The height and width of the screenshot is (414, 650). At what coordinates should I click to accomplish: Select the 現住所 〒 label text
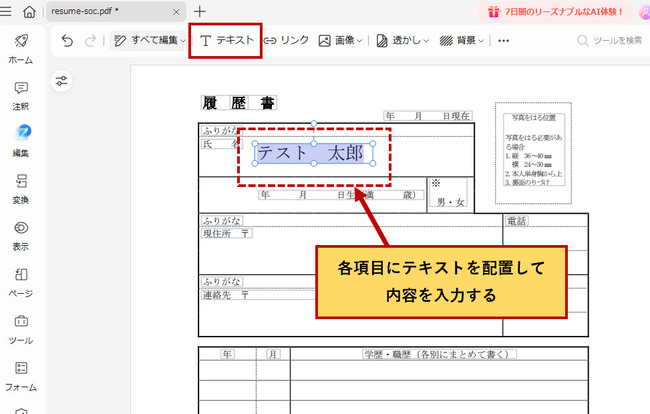click(x=226, y=233)
